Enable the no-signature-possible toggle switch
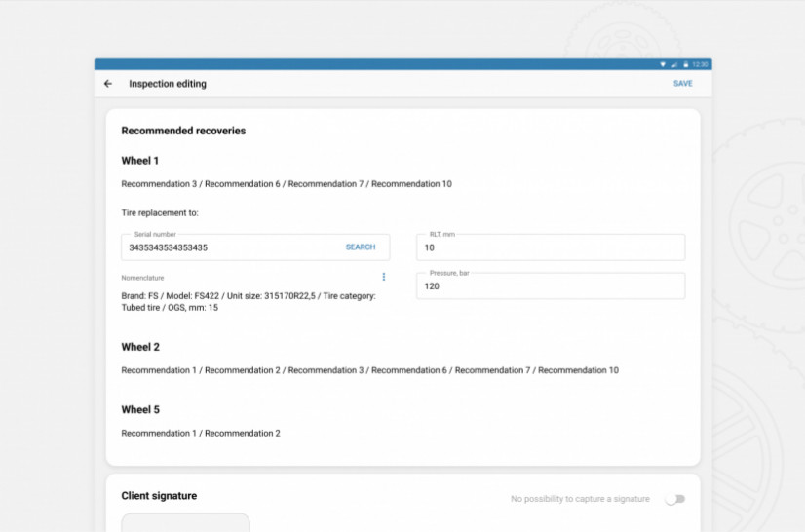Image resolution: width=805 pixels, height=532 pixels. 674,499
